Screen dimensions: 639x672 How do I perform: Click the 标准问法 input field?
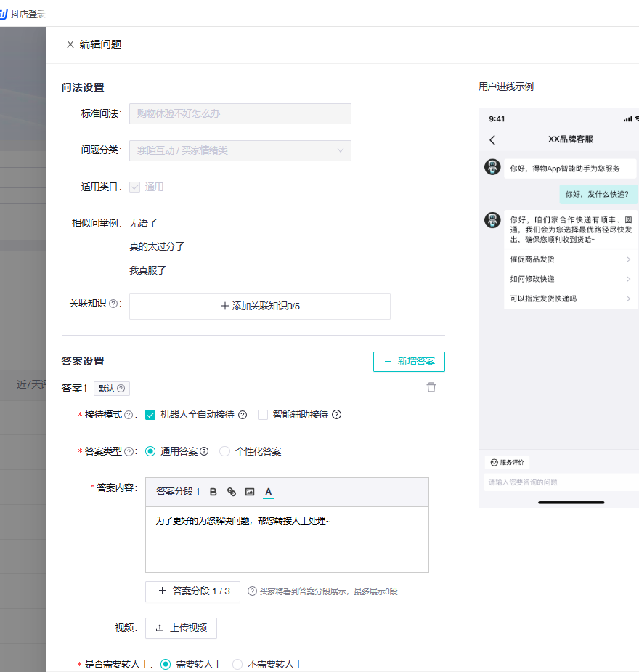click(240, 113)
